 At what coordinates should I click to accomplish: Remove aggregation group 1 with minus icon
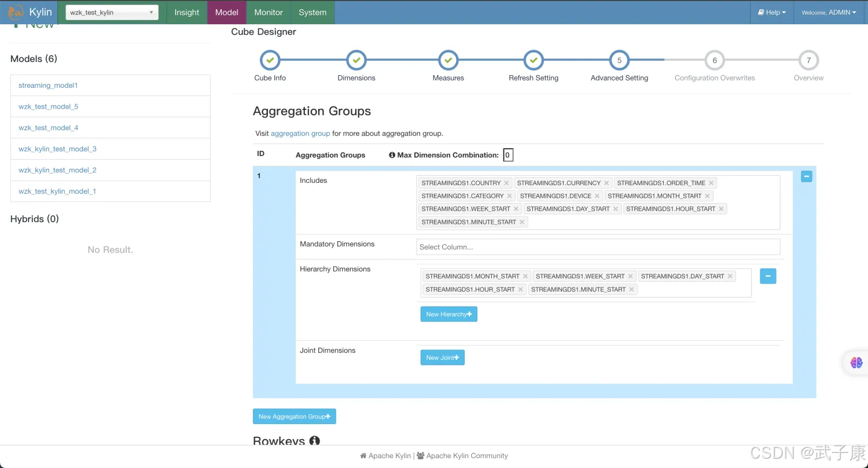pos(806,176)
